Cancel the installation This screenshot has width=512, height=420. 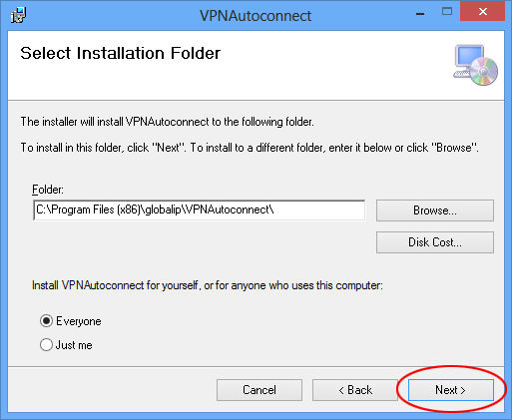pos(259,390)
